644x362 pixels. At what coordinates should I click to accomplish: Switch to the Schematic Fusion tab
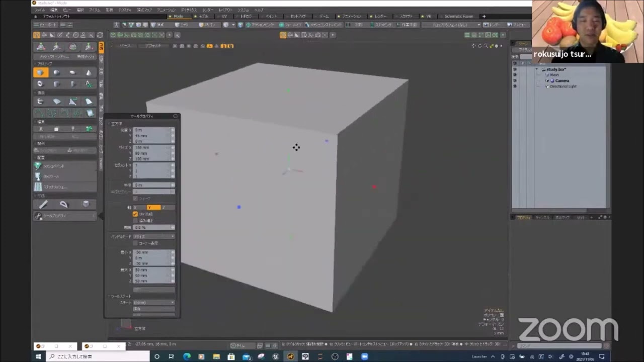[x=458, y=16]
